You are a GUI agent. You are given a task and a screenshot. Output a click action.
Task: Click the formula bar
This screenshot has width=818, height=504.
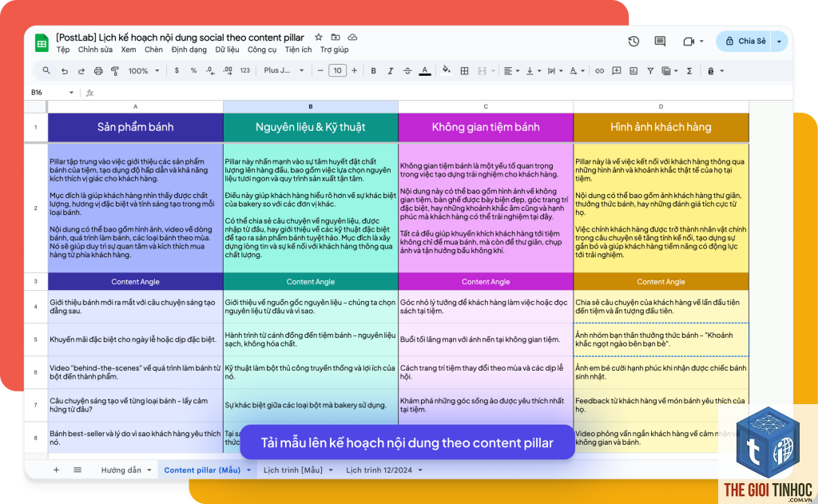[x=443, y=93]
